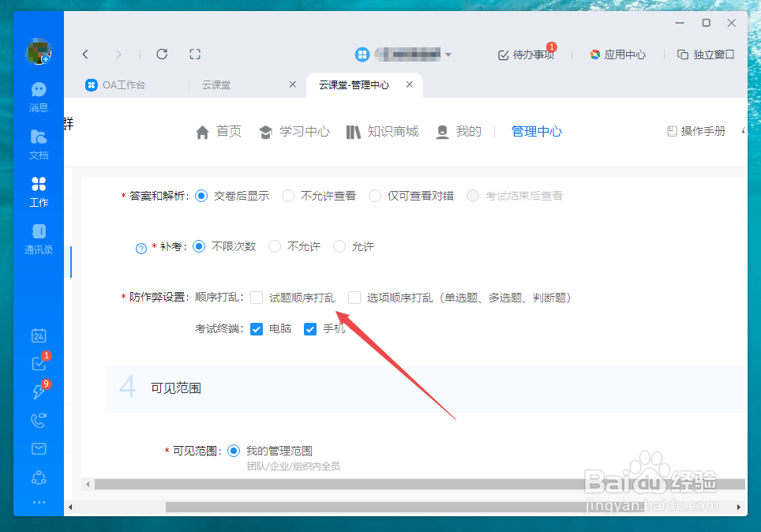This screenshot has height=532, width=761.
Task: Minimize the application window
Action: (680, 23)
